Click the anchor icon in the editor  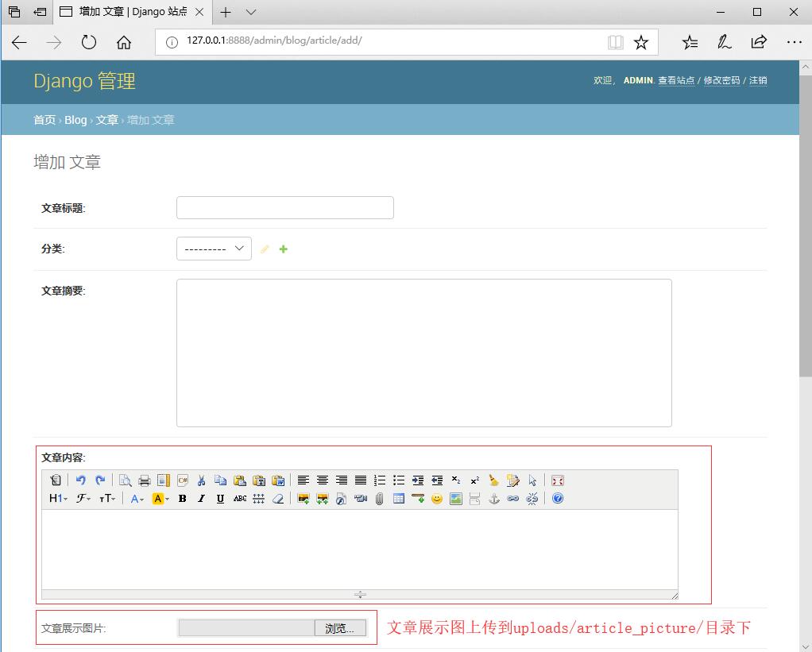[x=493, y=499]
